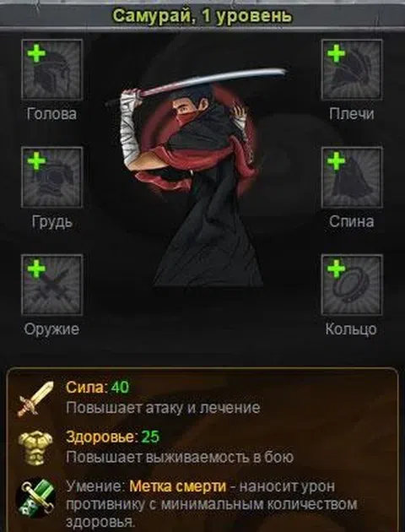Open the Кольцо ring slot
The width and height of the screenshot is (405, 532).
point(352,285)
